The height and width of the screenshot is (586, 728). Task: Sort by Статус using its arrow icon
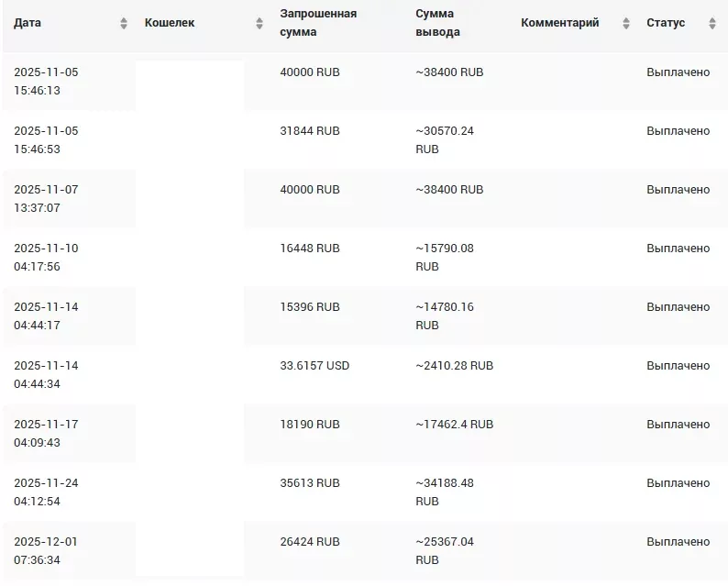(712, 23)
